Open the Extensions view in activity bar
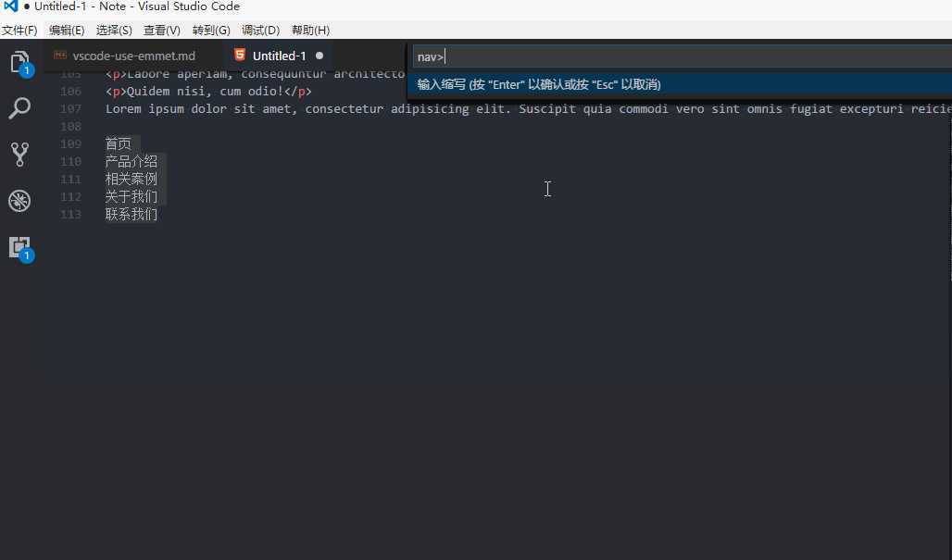 pos(20,247)
